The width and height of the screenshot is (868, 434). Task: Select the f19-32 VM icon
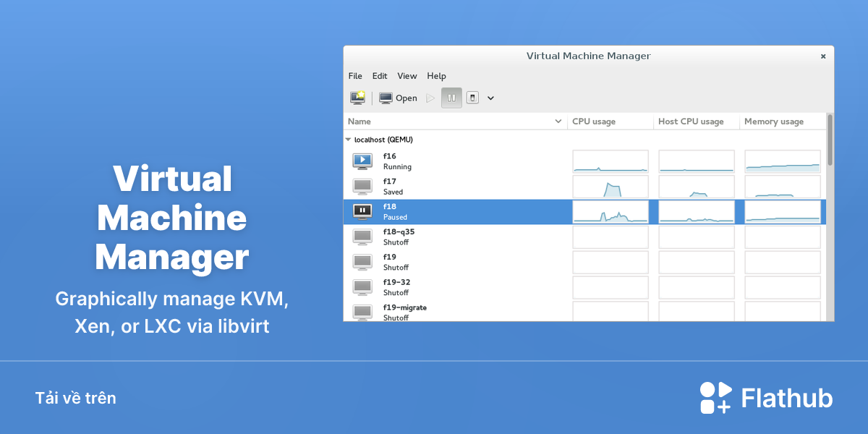[362, 288]
